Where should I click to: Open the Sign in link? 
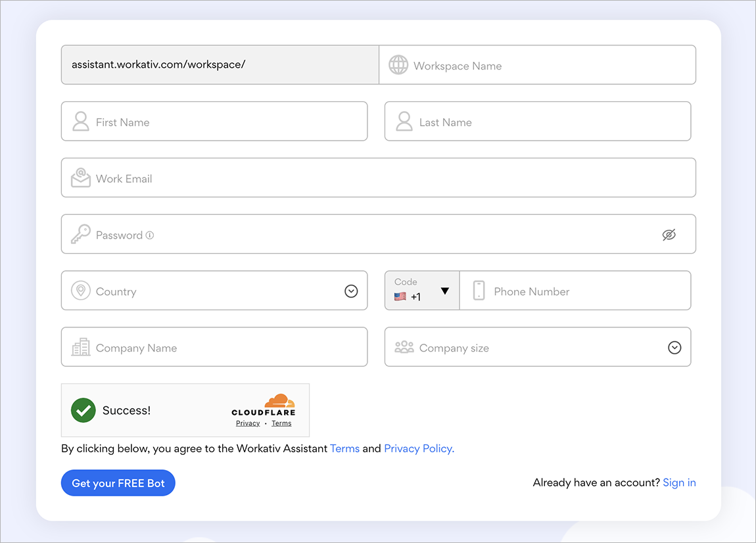[679, 483]
